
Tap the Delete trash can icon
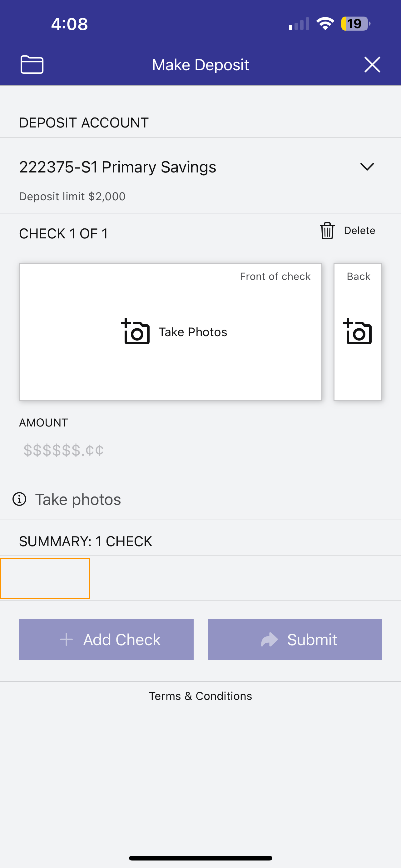pyautogui.click(x=327, y=231)
